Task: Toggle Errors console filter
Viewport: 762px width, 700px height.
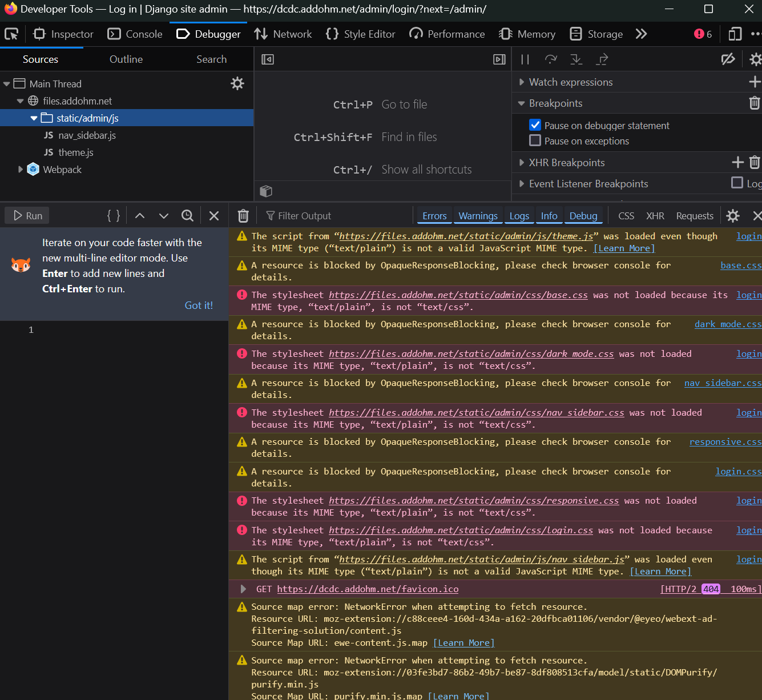Action: tap(434, 216)
